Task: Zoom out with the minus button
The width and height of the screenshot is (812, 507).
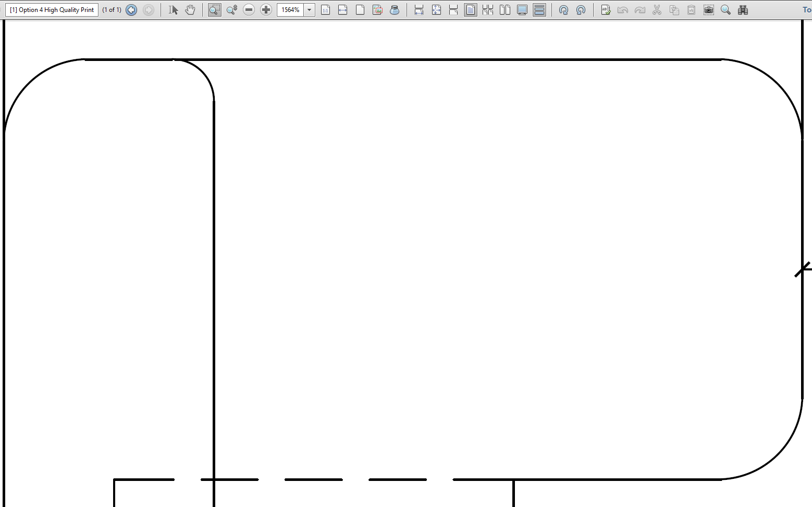Action: coord(249,9)
